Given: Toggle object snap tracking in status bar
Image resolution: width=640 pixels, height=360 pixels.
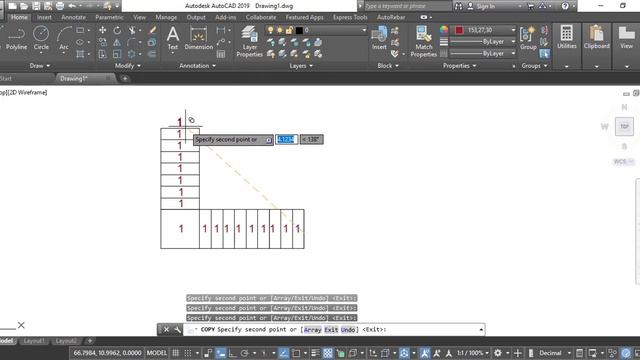Looking at the screenshot, I should [x=284, y=353].
